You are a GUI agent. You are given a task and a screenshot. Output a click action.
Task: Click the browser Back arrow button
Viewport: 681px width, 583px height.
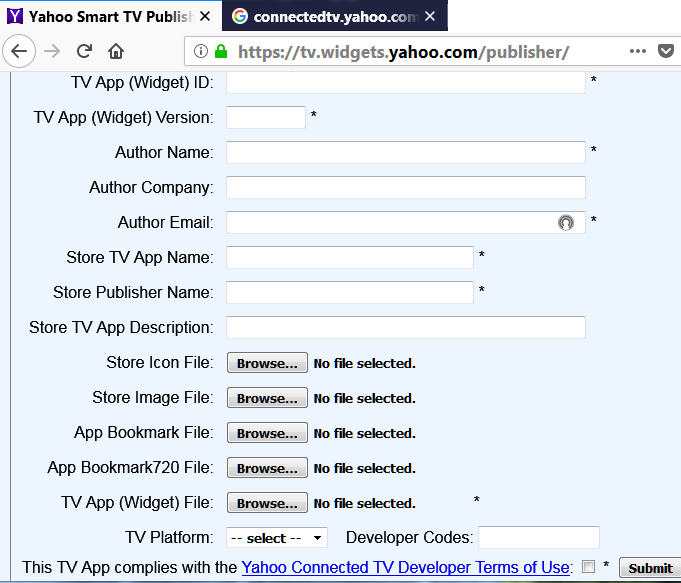point(21,51)
